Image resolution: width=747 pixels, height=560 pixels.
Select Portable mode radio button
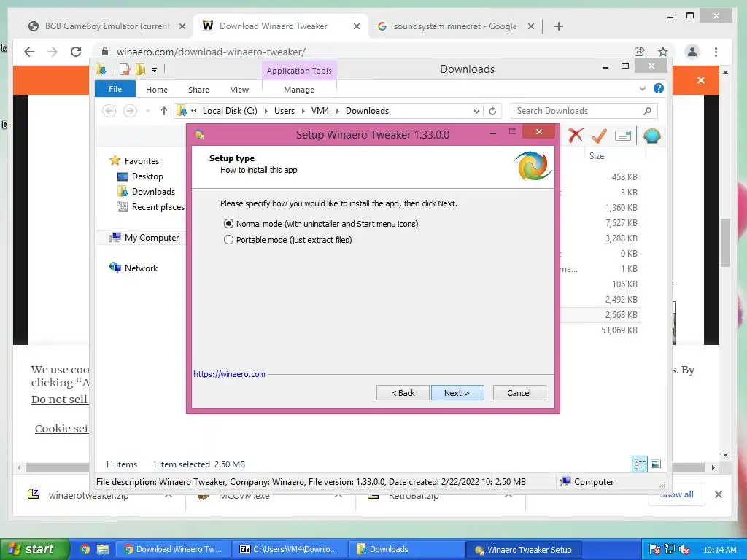coord(228,239)
